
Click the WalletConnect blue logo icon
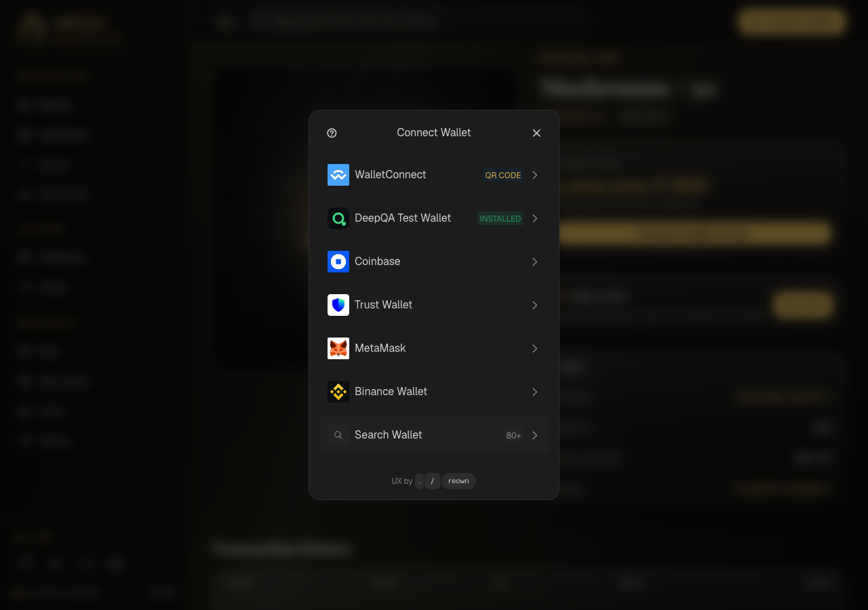click(x=338, y=175)
